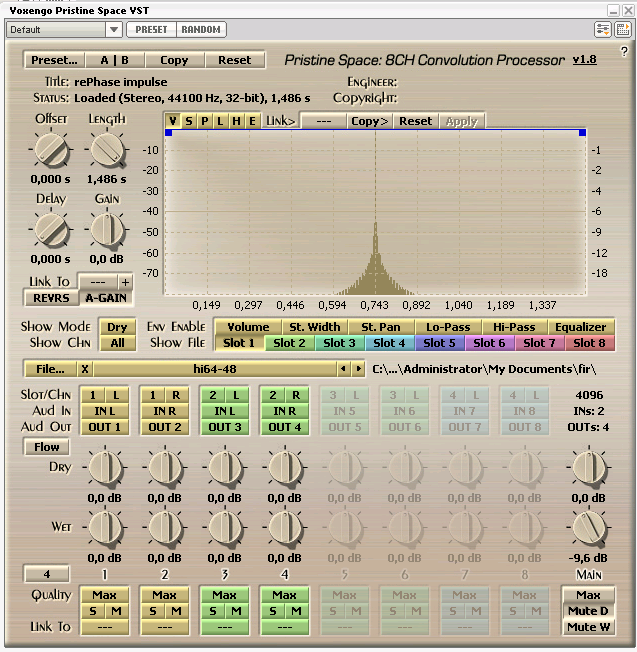Open Main Quality Max selector
Screen dimensions: 637x652
point(588,595)
